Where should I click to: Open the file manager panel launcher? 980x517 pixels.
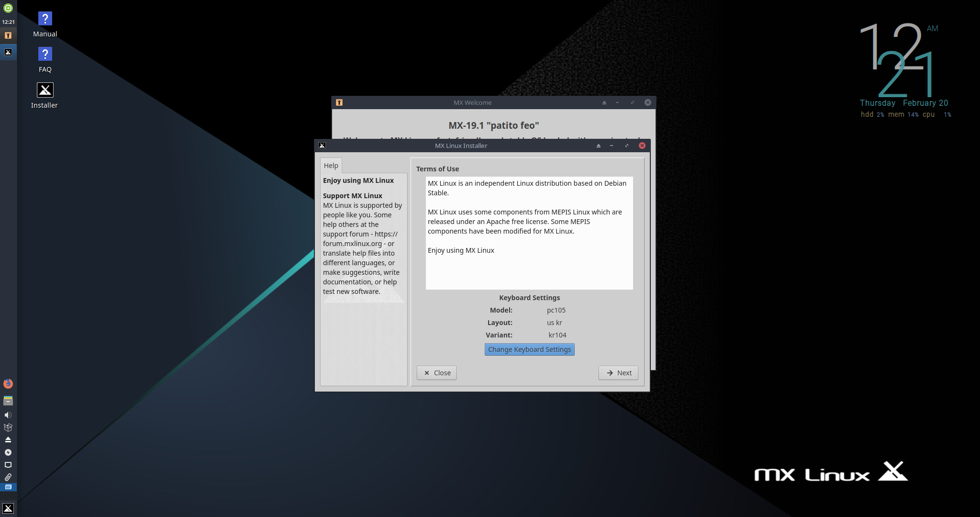click(8, 401)
